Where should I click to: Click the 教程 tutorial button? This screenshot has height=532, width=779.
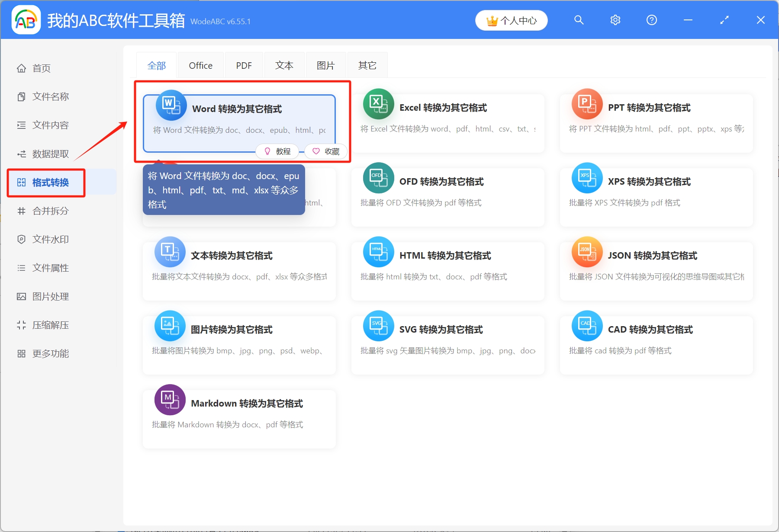[x=277, y=151]
